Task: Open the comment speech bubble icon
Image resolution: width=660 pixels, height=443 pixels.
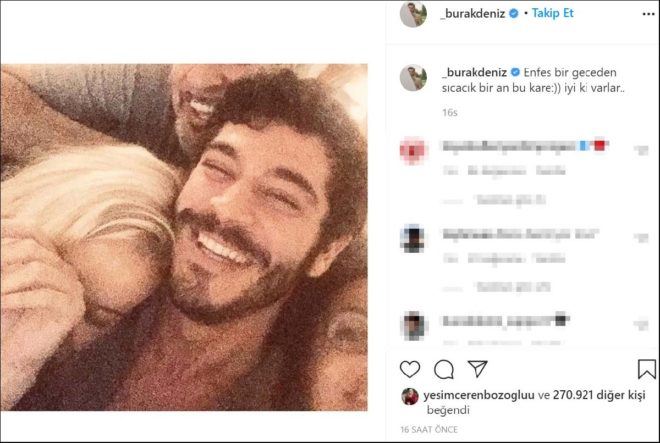Action: tap(444, 369)
